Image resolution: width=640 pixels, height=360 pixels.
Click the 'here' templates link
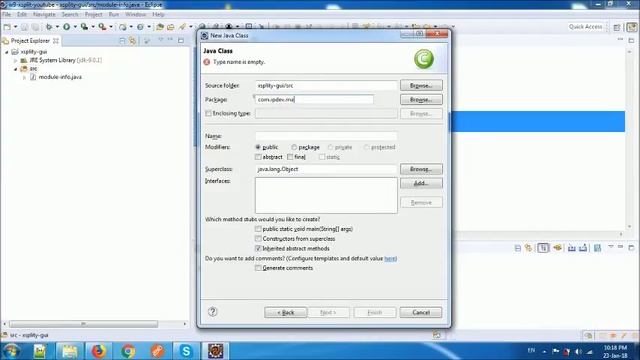pos(390,258)
